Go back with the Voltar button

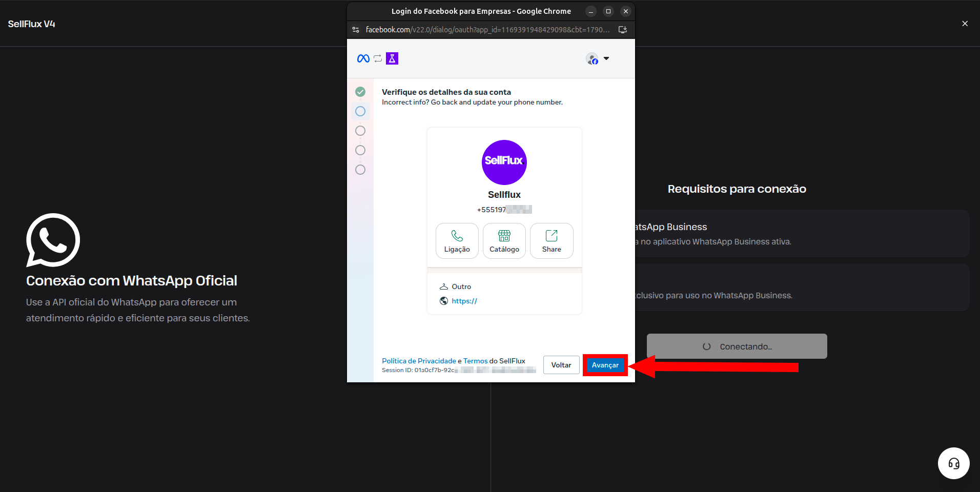tap(561, 365)
